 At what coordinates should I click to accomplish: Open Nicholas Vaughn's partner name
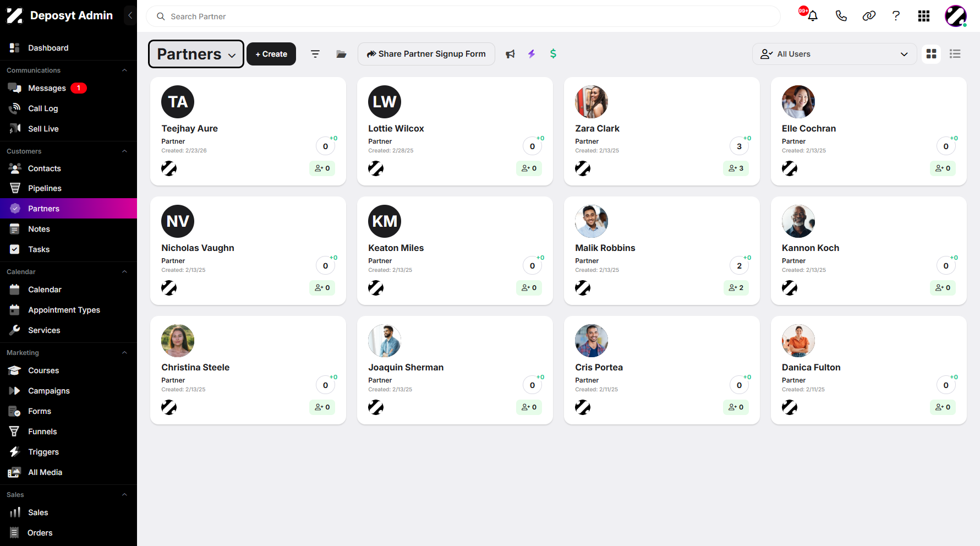[198, 248]
